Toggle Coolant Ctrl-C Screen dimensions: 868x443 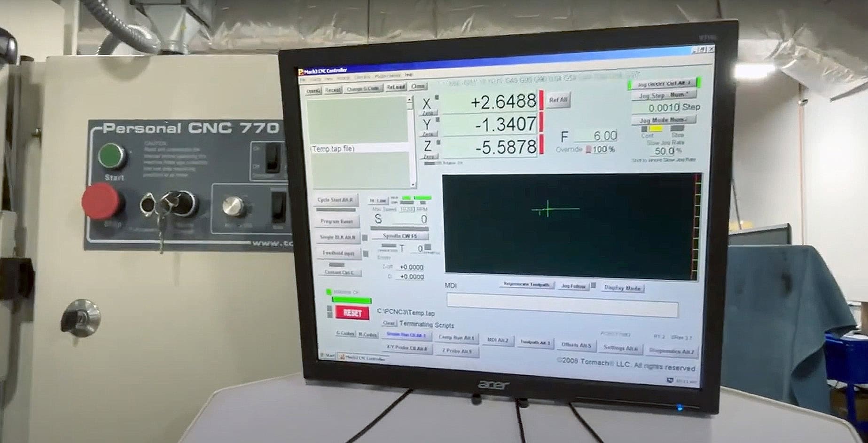click(x=339, y=272)
